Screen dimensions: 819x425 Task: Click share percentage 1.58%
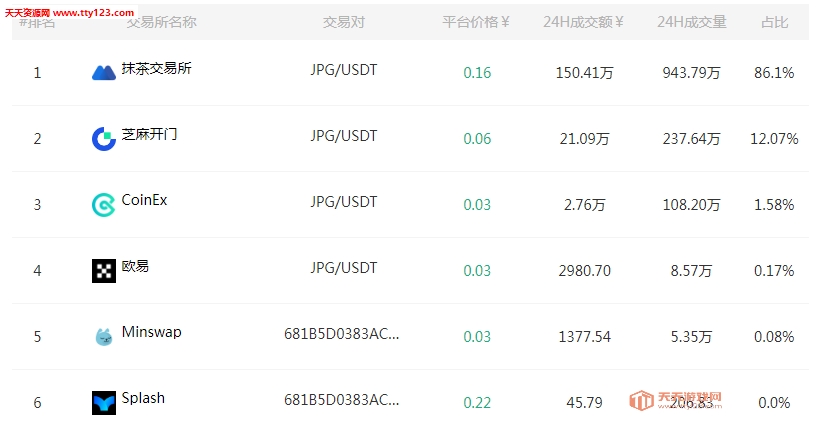774,205
